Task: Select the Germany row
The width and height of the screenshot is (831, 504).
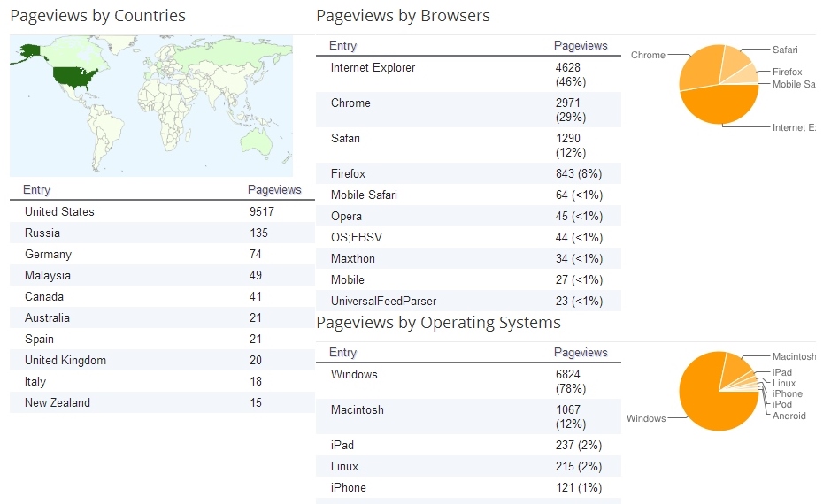Action: tap(162, 254)
